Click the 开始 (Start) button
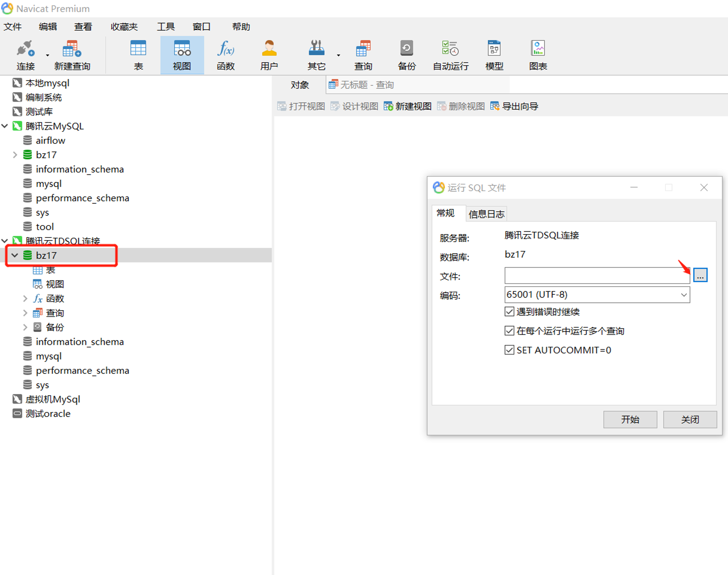Screen dimensions: 728x575 point(630,420)
